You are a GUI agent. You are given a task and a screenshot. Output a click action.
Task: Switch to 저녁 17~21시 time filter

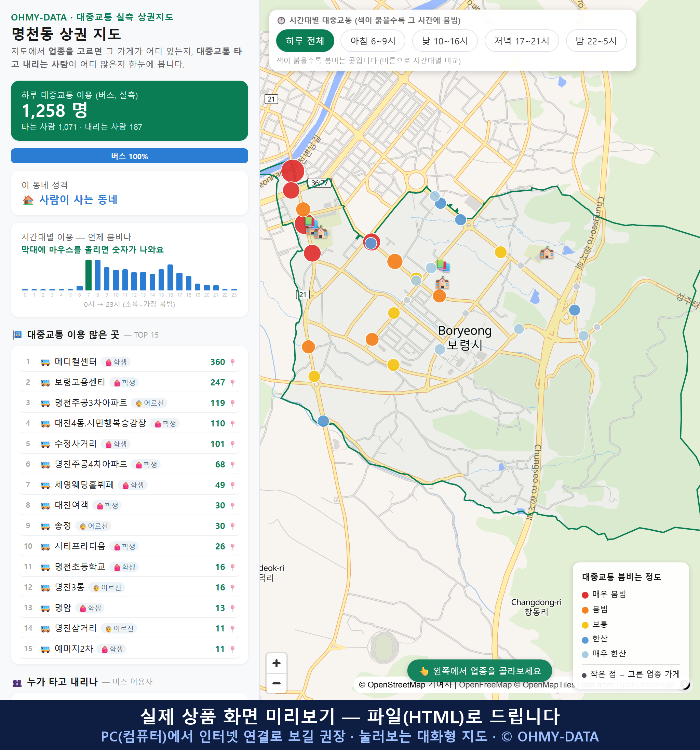[x=521, y=41]
